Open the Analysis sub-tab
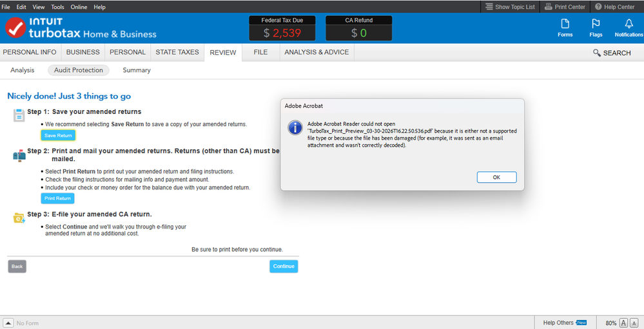This screenshot has width=644, height=329. coord(22,70)
